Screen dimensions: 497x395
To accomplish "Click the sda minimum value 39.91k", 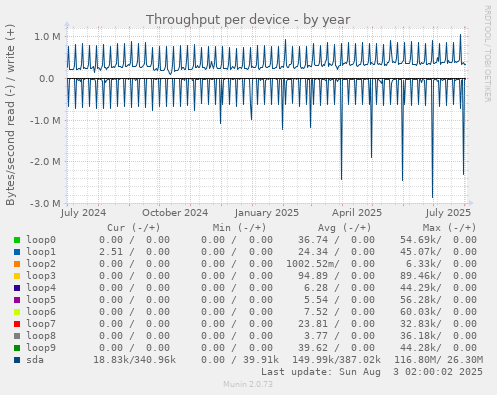I will point(261,360).
